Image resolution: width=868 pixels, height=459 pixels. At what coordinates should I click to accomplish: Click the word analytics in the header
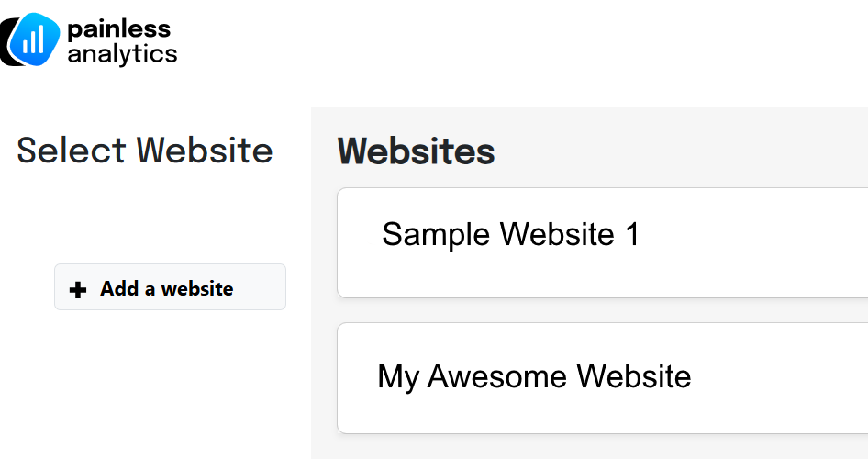[122, 55]
